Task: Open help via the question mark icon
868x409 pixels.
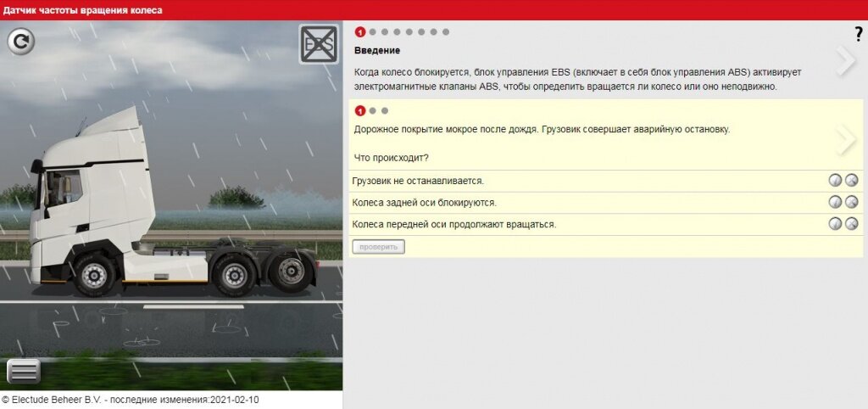Action: click(860, 34)
